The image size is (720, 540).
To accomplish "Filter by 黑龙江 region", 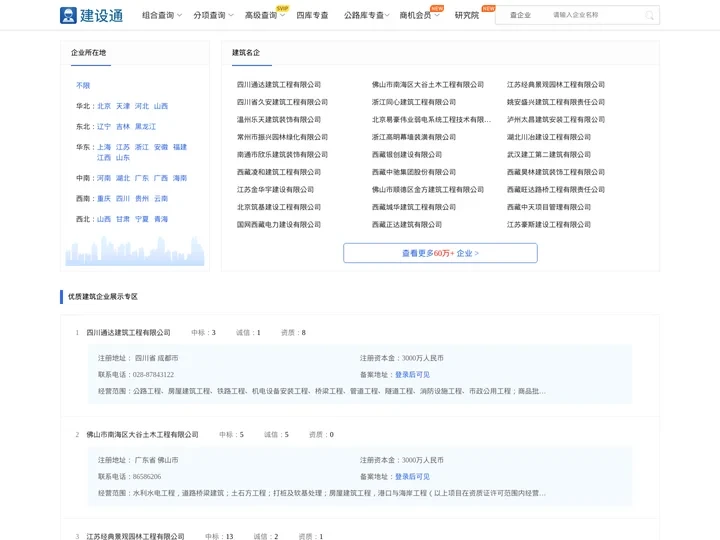I will (145, 127).
